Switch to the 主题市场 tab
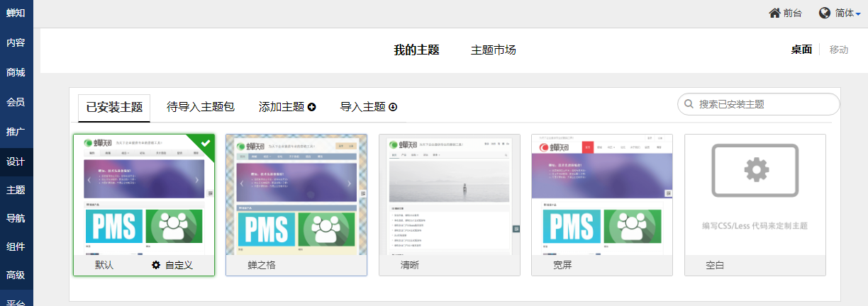Viewport: 868px width, 306px height. click(x=494, y=50)
